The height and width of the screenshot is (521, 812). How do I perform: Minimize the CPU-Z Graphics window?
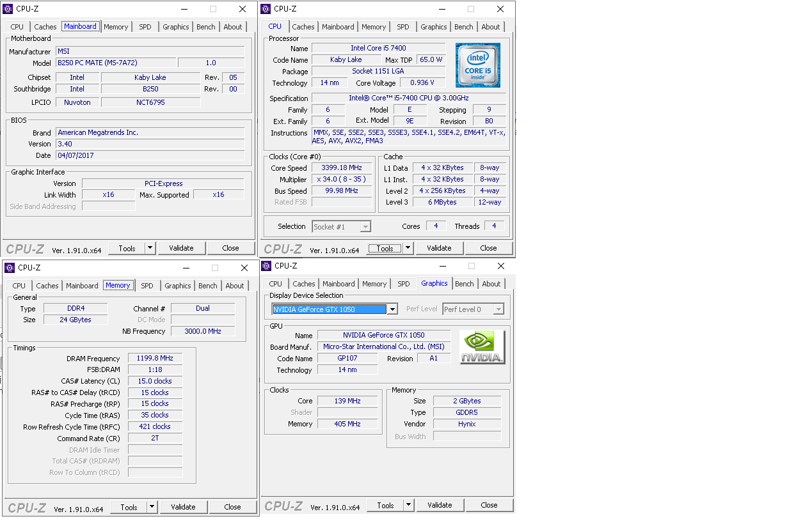click(442, 266)
